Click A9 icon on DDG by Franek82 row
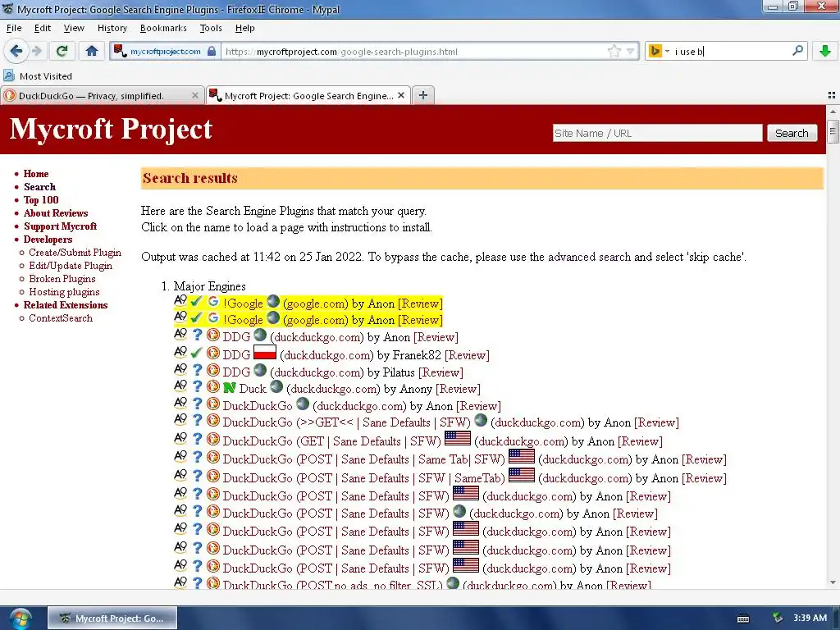 [180, 352]
